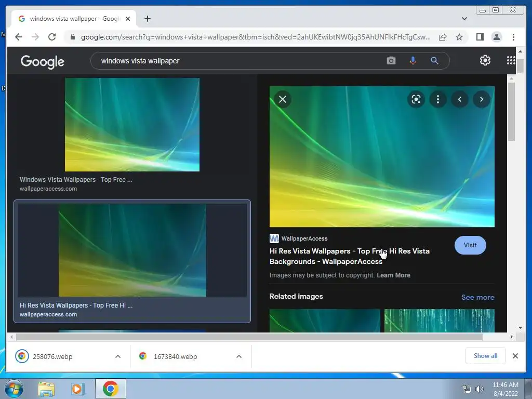Image resolution: width=532 pixels, height=399 pixels.
Task: Open preview image more options menu
Action: pos(437,99)
